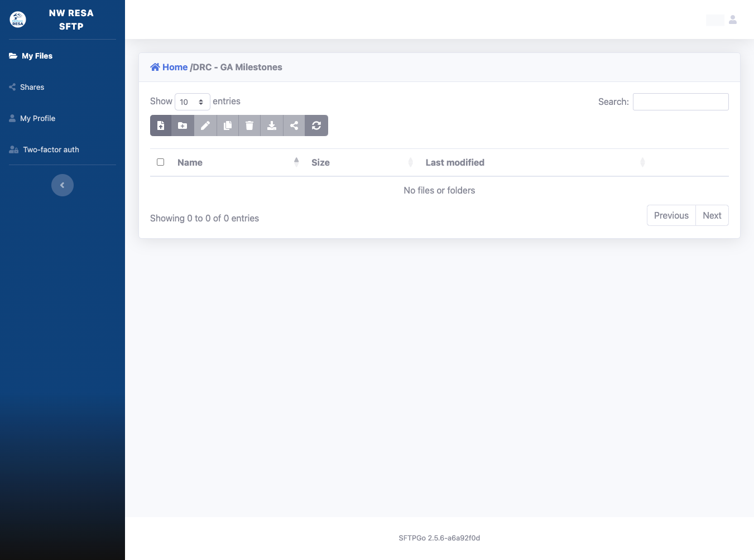The width and height of the screenshot is (754, 560).
Task: Refresh the file list with sync icon
Action: pos(316,125)
